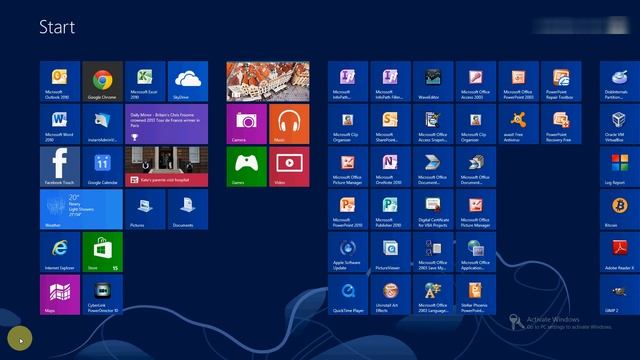
Task: Launch Microsoft Publisher 2010 tile
Action: point(391,209)
